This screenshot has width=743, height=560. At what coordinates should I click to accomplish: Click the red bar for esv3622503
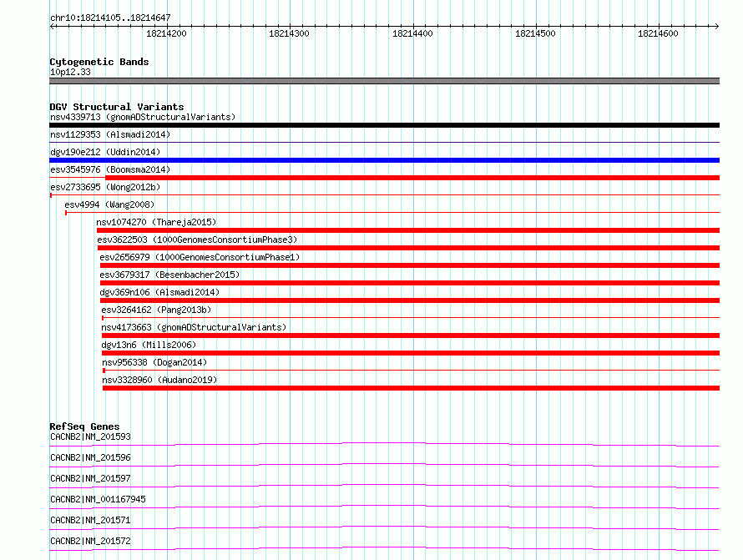point(408,248)
